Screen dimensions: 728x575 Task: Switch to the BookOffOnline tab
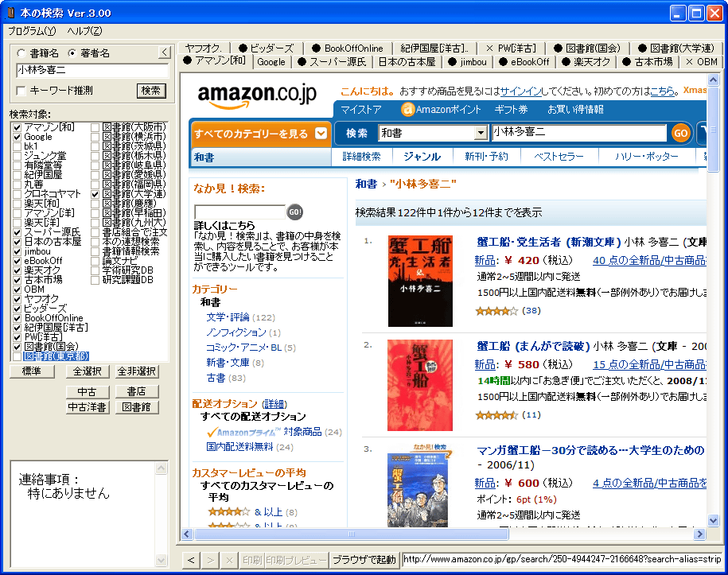click(348, 49)
